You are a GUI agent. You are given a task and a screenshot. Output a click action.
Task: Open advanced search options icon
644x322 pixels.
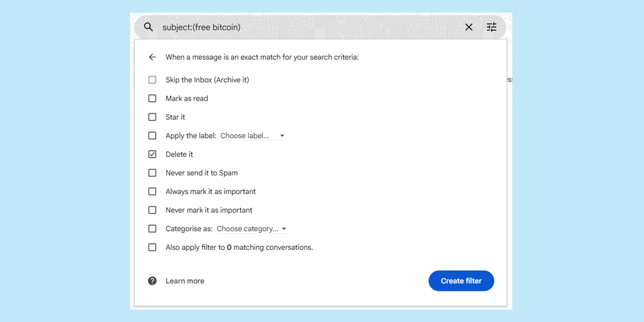point(491,27)
